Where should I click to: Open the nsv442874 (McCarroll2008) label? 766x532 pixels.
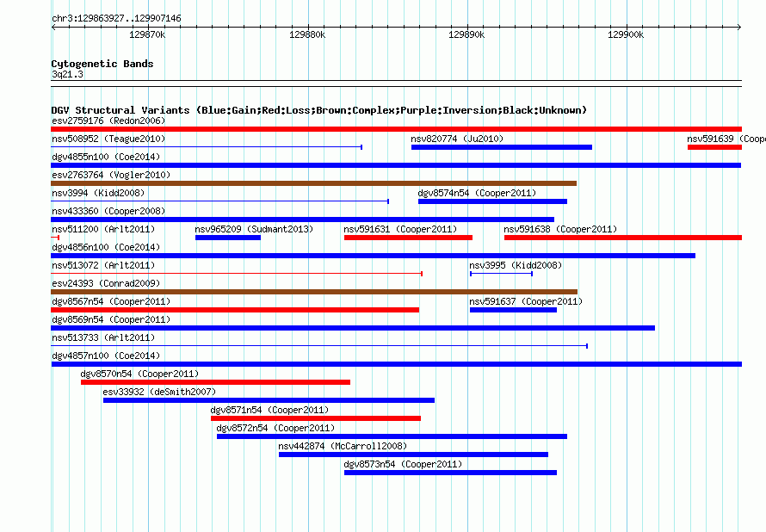(x=343, y=446)
